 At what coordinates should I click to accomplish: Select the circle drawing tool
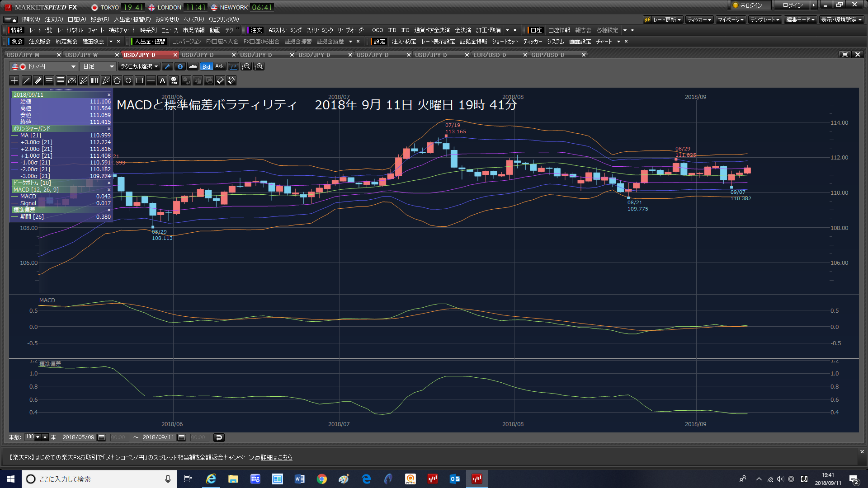[128, 80]
